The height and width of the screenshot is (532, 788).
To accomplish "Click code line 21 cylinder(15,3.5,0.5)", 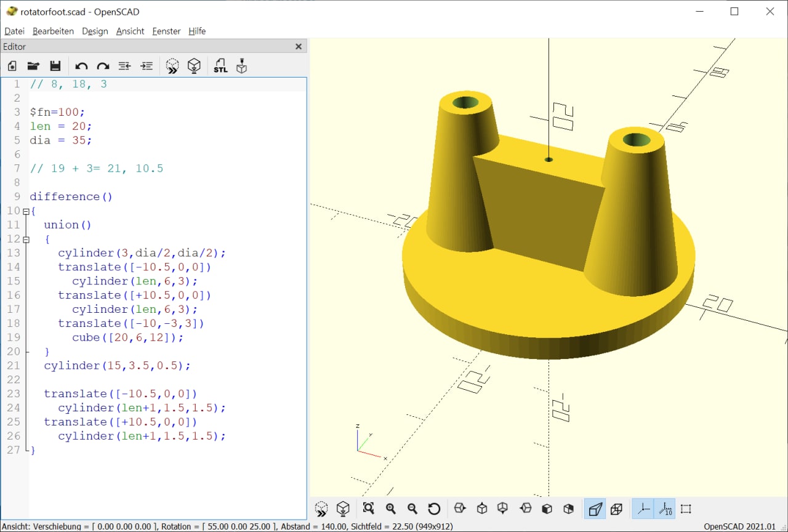I will 117,366.
